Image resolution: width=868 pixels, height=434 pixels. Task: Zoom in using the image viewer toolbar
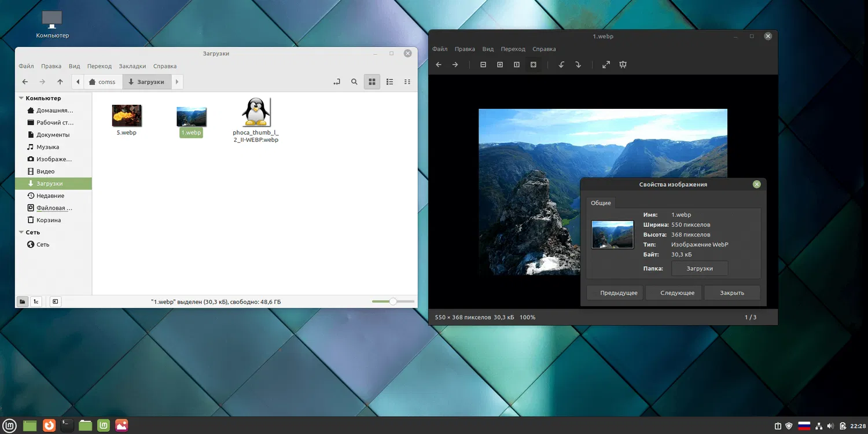(x=500, y=65)
